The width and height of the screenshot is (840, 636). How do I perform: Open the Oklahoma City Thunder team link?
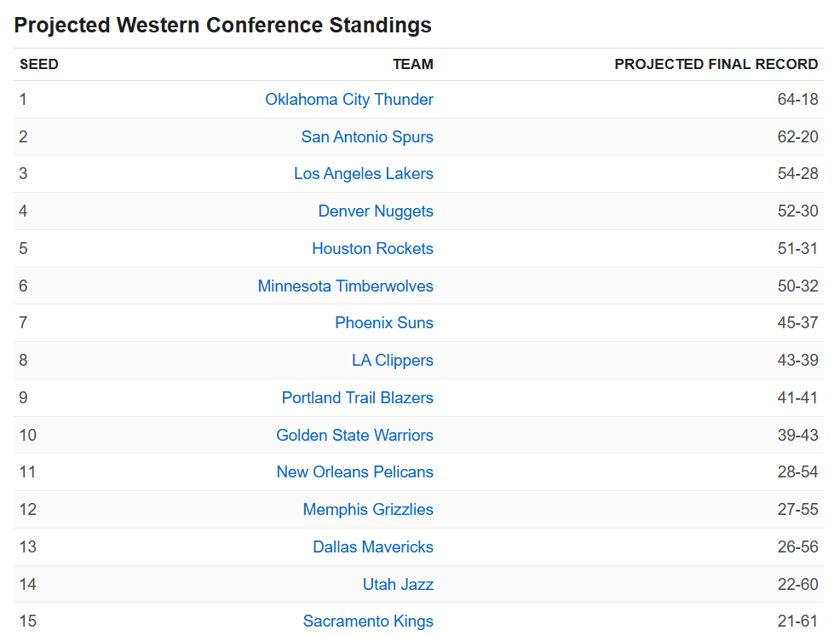point(348,100)
